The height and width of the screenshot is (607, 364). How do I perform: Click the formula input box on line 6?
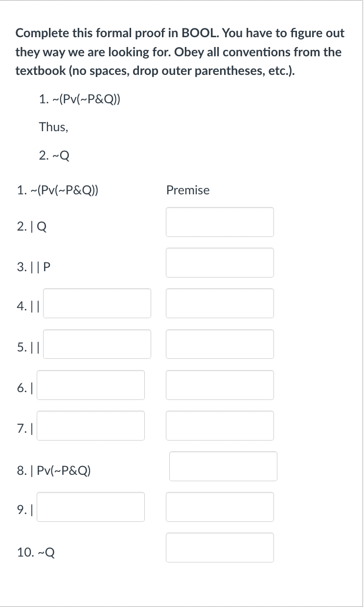click(x=90, y=385)
